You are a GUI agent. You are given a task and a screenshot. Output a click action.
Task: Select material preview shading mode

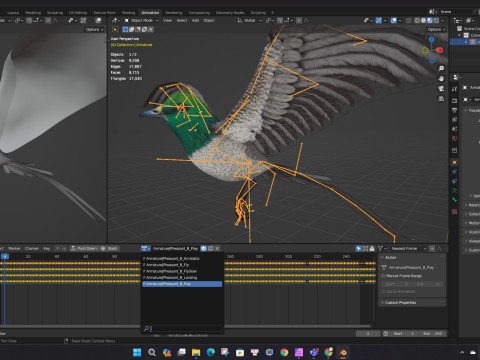click(x=430, y=20)
